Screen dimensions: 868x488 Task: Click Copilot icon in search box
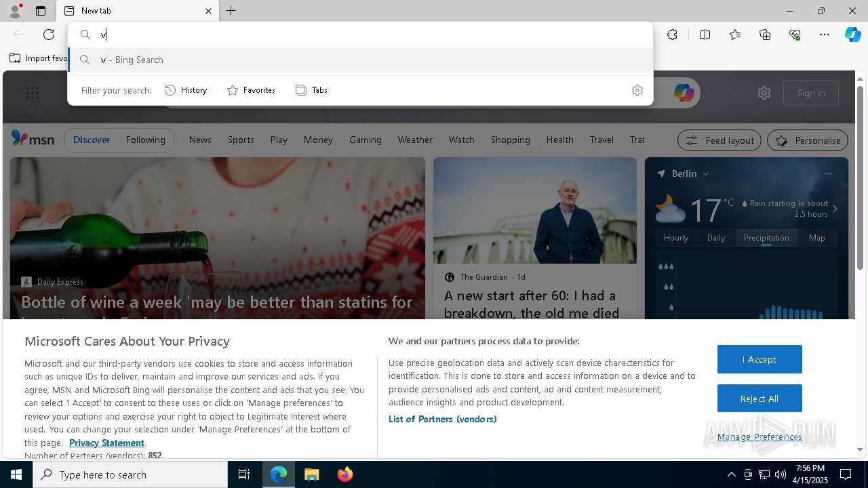[684, 93]
